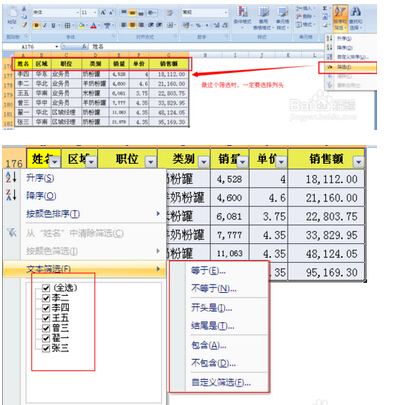Viewport: 408px width, 405px height.
Task: Click the cell containing 7,777 in the enlarged table
Action: click(x=230, y=235)
